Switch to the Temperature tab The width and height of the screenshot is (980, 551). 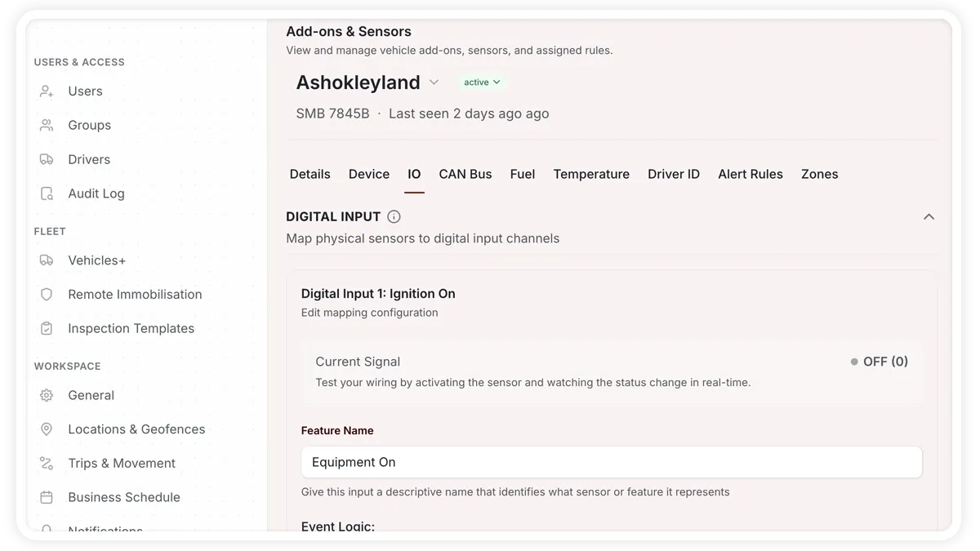pos(591,174)
